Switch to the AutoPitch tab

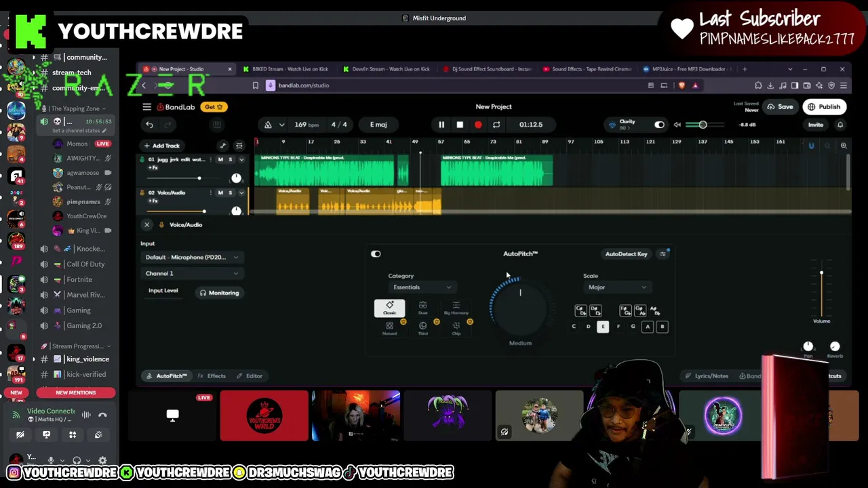click(x=167, y=376)
